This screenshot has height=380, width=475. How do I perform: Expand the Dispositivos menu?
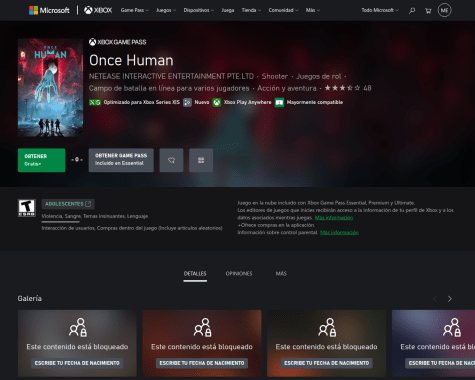click(x=199, y=10)
